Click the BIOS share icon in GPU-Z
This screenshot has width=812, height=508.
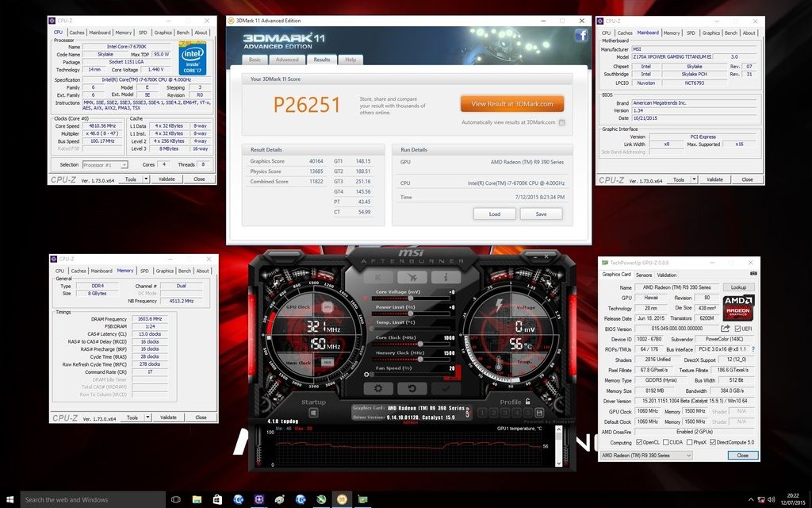coord(725,329)
